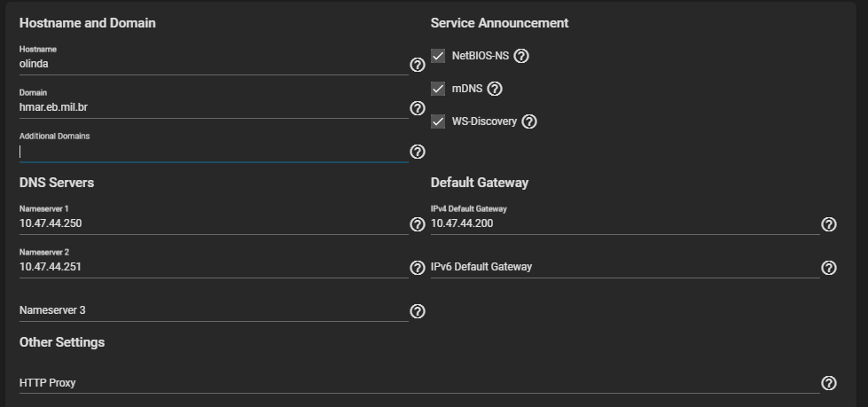Screen dimensions: 868x407
Task: Click the Hostname field containing olinda
Action: (x=213, y=64)
